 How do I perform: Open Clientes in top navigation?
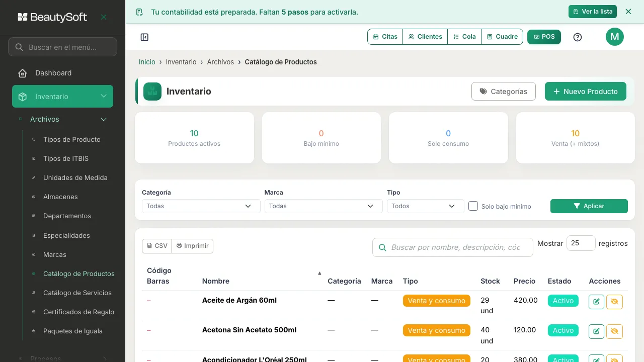coord(425,37)
